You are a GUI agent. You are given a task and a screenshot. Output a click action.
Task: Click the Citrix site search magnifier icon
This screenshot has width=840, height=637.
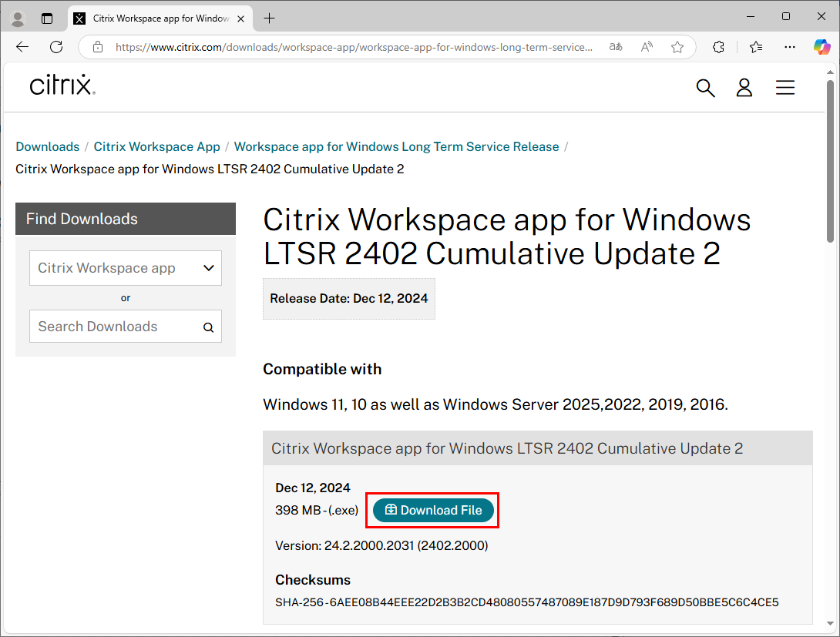[x=705, y=88]
